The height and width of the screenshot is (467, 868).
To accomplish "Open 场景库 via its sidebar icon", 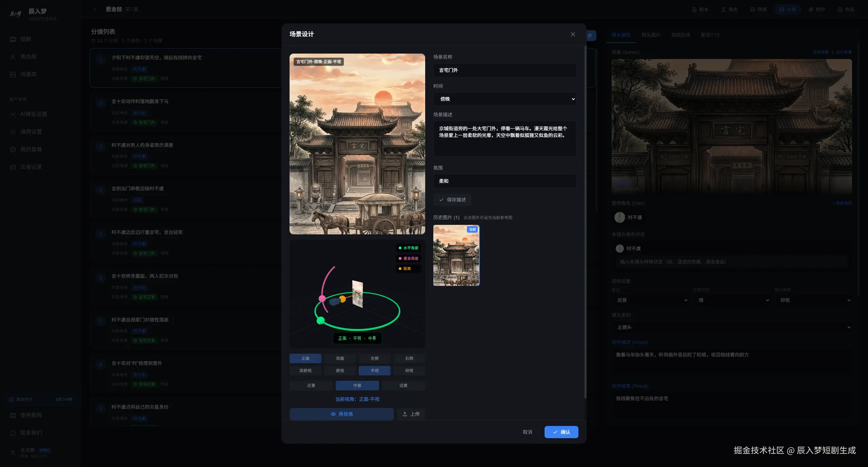I will tap(13, 75).
